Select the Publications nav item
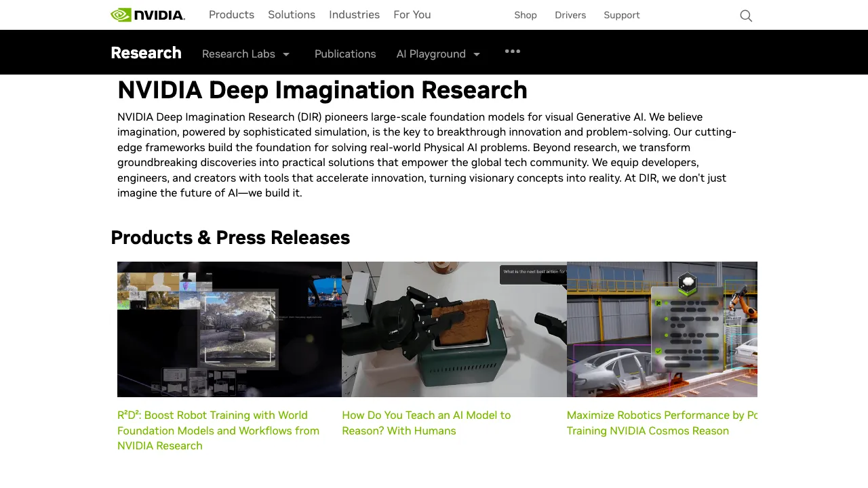868x488 pixels. (x=345, y=54)
